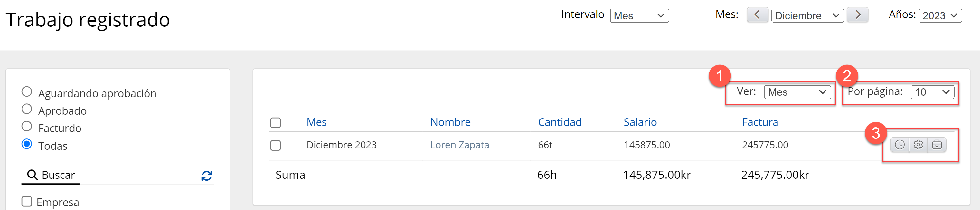Click the clock icon in the Diciembre row
The width and height of the screenshot is (980, 210).
(899, 145)
